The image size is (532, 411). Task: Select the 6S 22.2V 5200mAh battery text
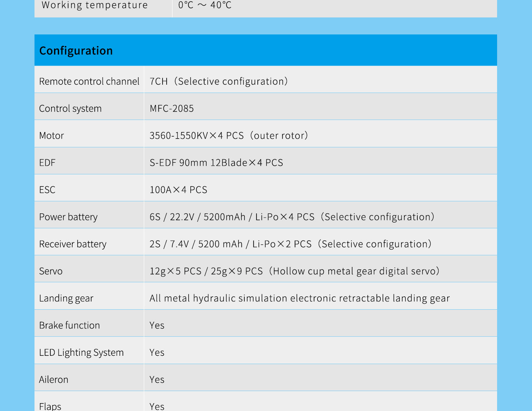coord(292,217)
